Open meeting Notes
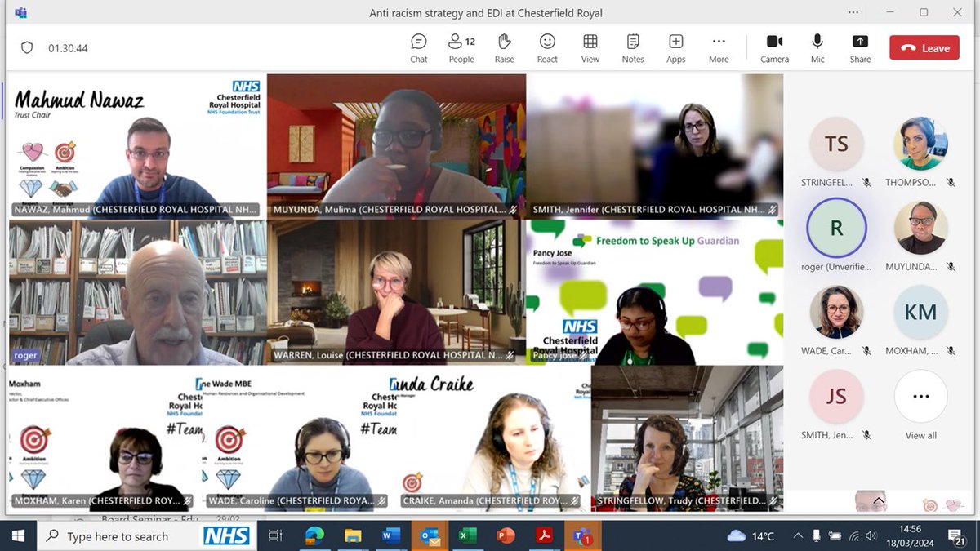 633,48
